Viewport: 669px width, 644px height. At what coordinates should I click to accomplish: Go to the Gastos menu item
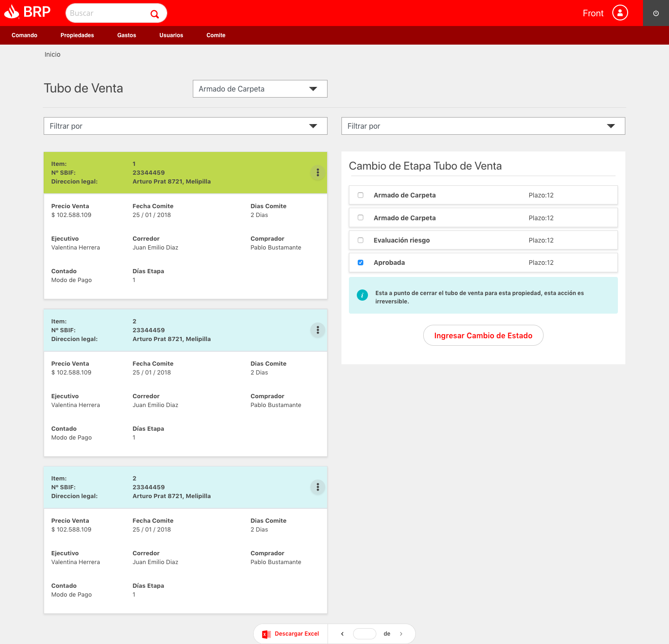(x=126, y=35)
